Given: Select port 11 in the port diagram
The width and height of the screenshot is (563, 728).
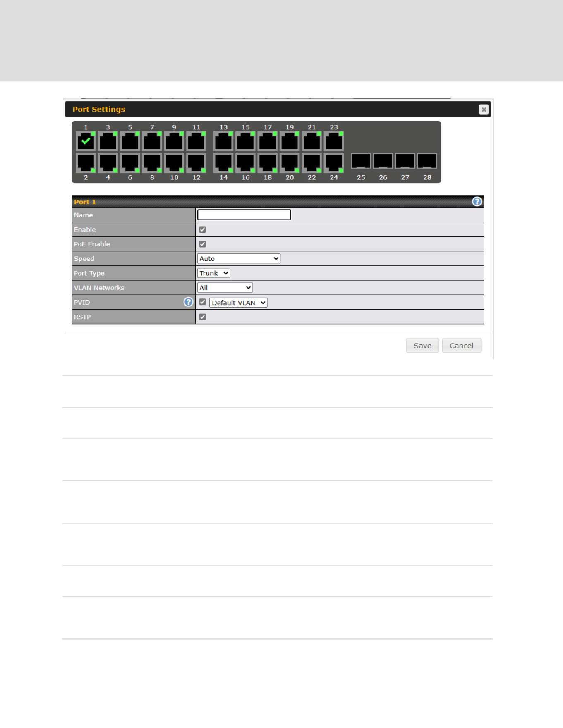Looking at the screenshot, I should 196,141.
